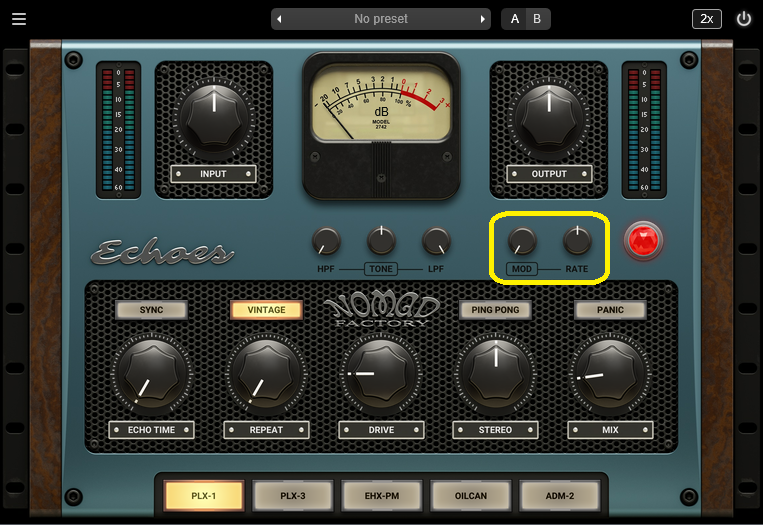Enable the SYNC button

click(x=151, y=310)
